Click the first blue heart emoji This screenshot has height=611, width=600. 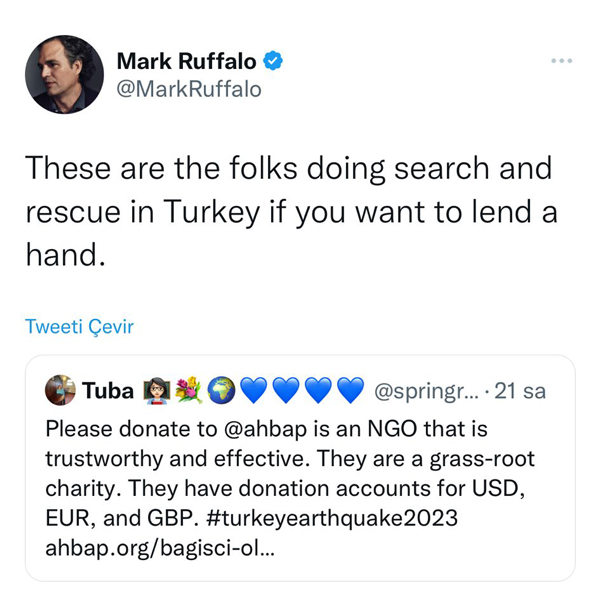click(x=254, y=390)
